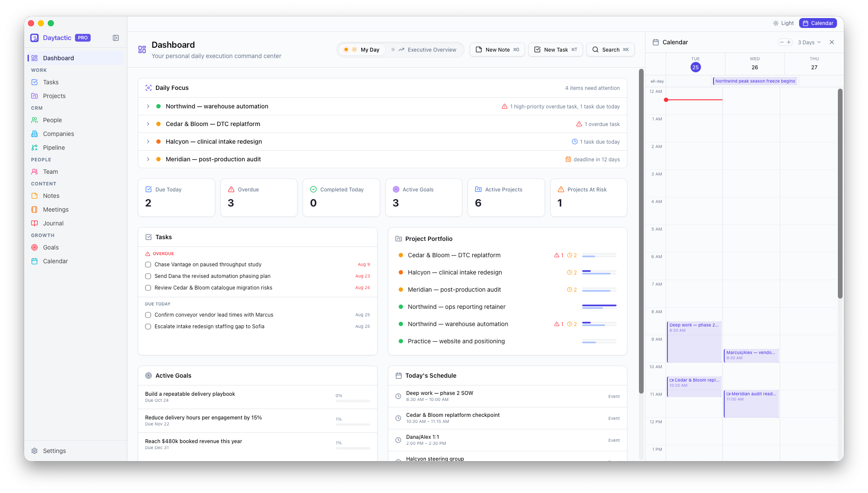
Task: Open Journal in the sidebar
Action: click(75, 223)
